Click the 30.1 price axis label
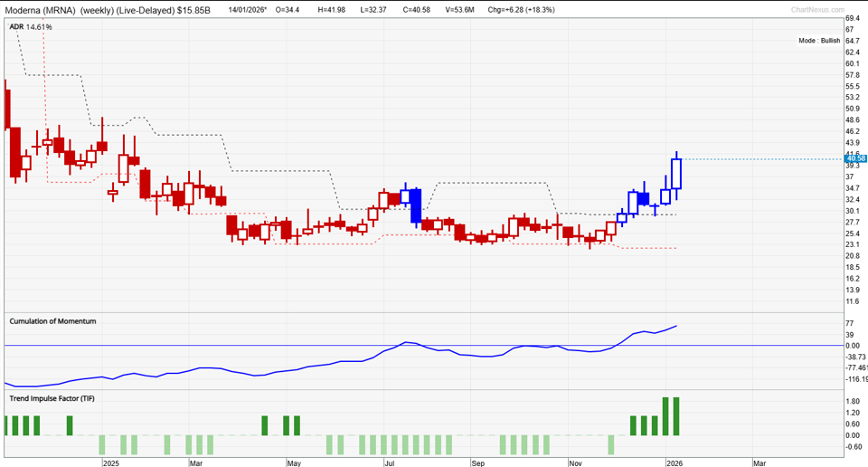The height and width of the screenshot is (467, 868). click(853, 211)
